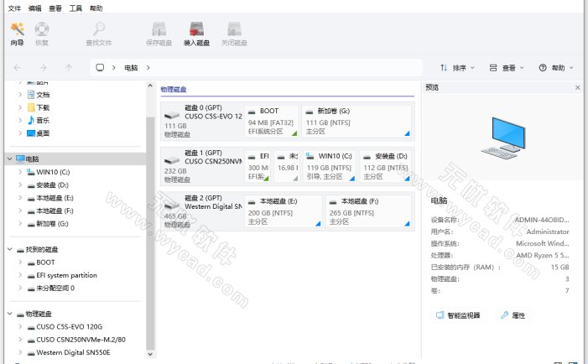Viewport: 588px width, 364px height.
Task: Go up one level with up arrow
Action: (69, 68)
